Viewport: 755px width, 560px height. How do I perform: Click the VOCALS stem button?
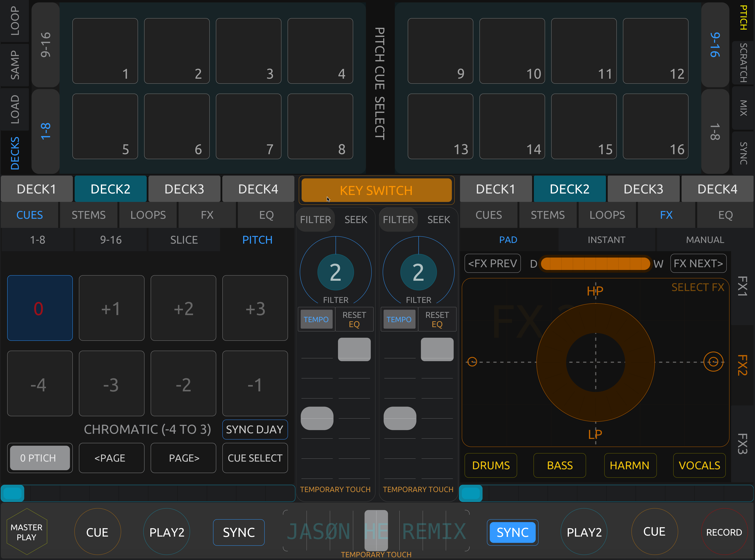(699, 465)
